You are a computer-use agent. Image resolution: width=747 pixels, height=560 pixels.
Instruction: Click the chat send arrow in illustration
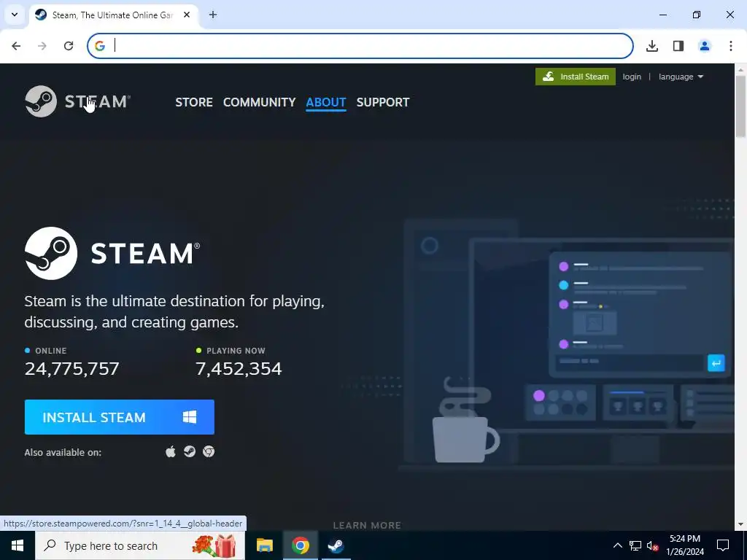716,363
